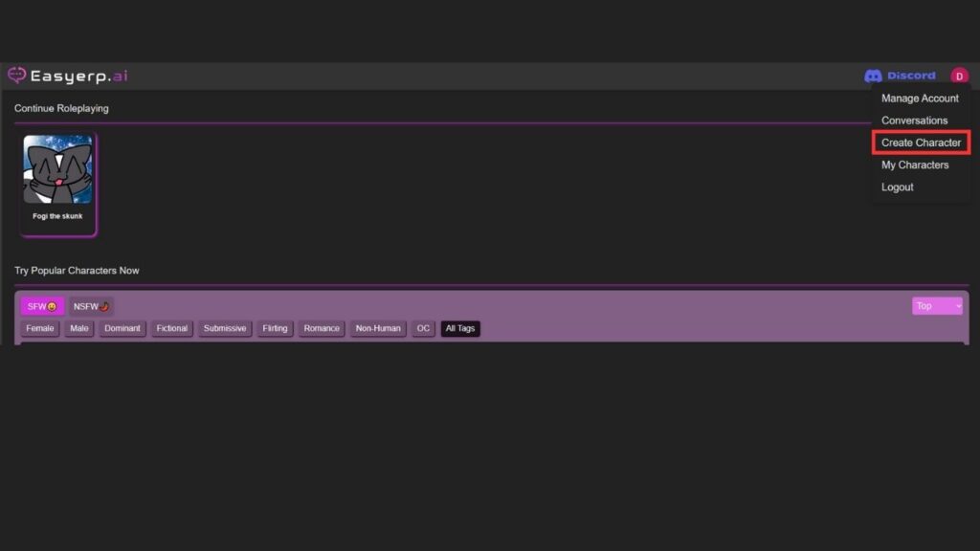Open the Discord link icon
This screenshot has width=980, height=551.
[x=873, y=76]
